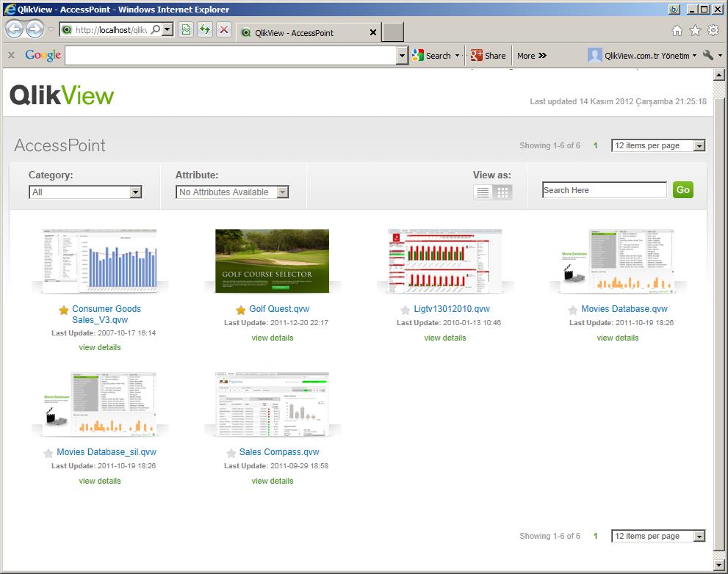Click the browser Back arrow button
Viewport: 728px width, 574px height.
coord(15,29)
